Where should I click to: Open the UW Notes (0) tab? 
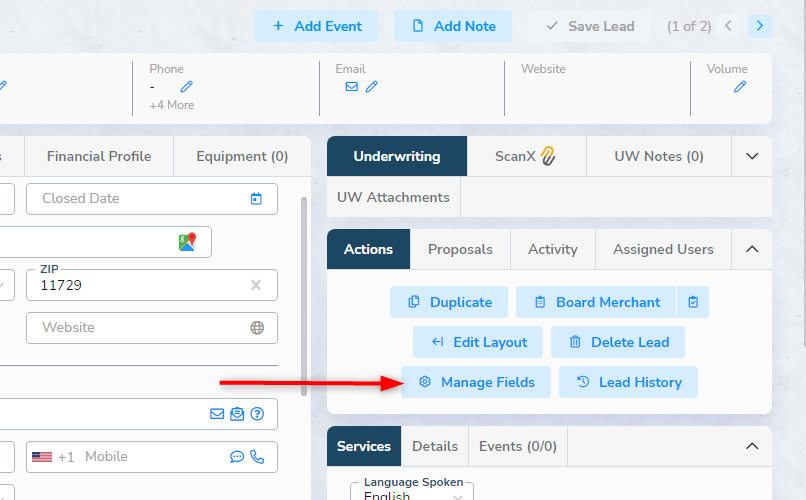pos(659,156)
